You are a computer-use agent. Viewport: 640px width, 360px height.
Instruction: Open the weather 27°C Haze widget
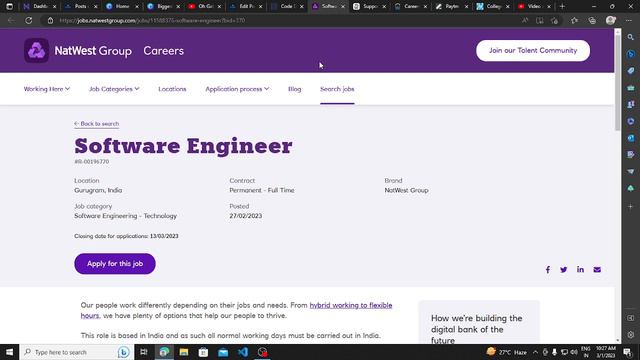[x=506, y=352]
